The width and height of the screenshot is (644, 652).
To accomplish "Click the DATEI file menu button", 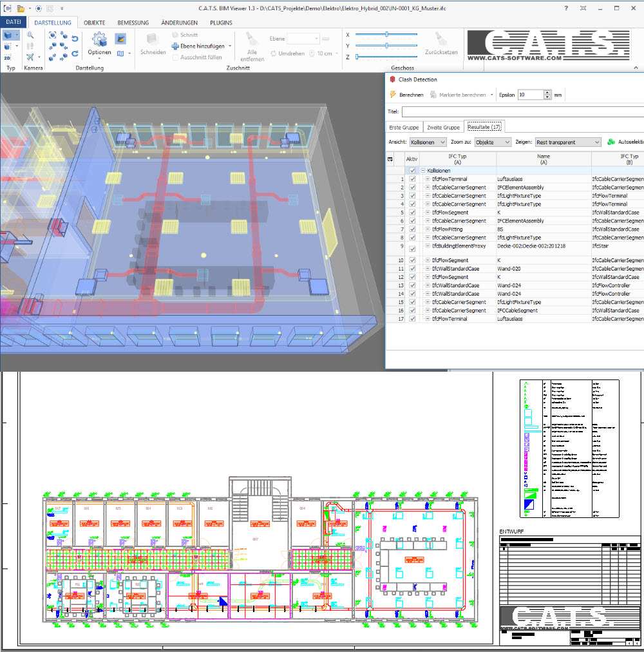I will pyautogui.click(x=14, y=23).
